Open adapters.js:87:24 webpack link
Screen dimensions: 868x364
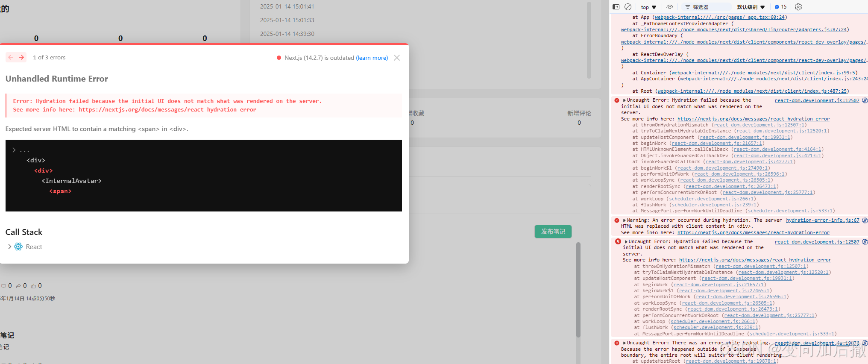(x=733, y=30)
